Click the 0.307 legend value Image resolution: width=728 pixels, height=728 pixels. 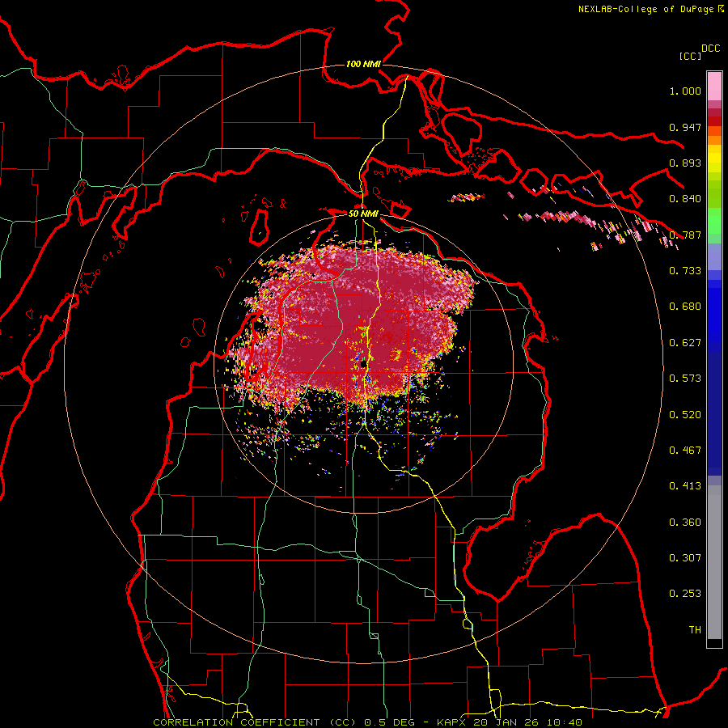pyautogui.click(x=685, y=558)
